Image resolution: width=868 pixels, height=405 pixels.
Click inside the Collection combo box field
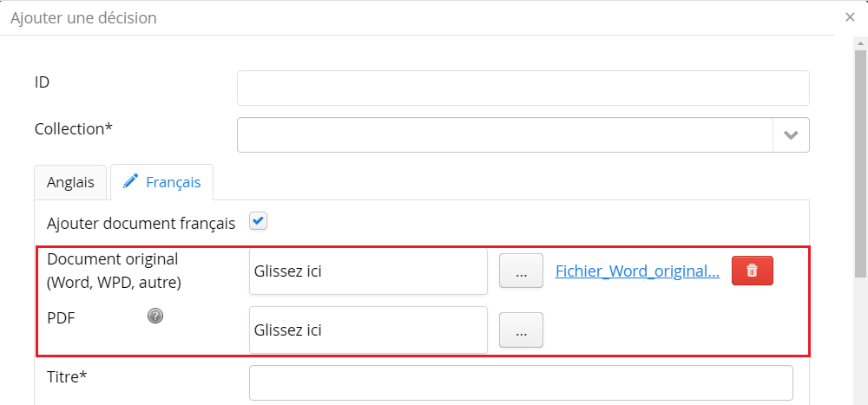504,135
